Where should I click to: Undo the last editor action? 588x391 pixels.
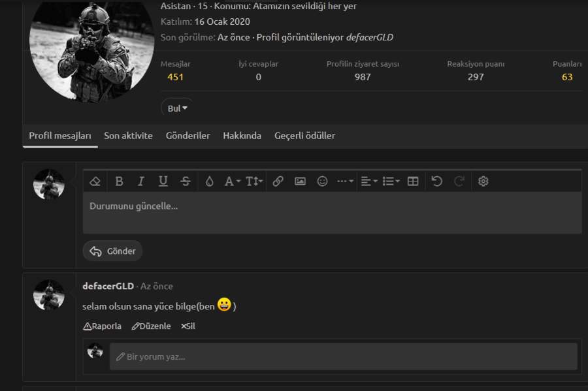pyautogui.click(x=437, y=181)
